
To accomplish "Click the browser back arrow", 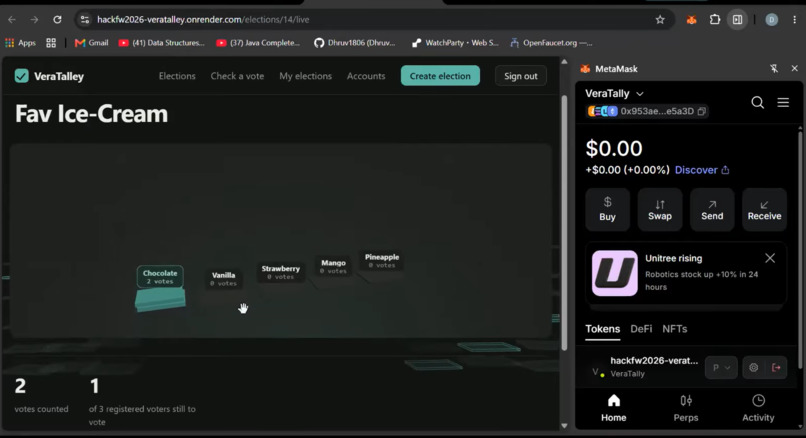I will tap(12, 20).
